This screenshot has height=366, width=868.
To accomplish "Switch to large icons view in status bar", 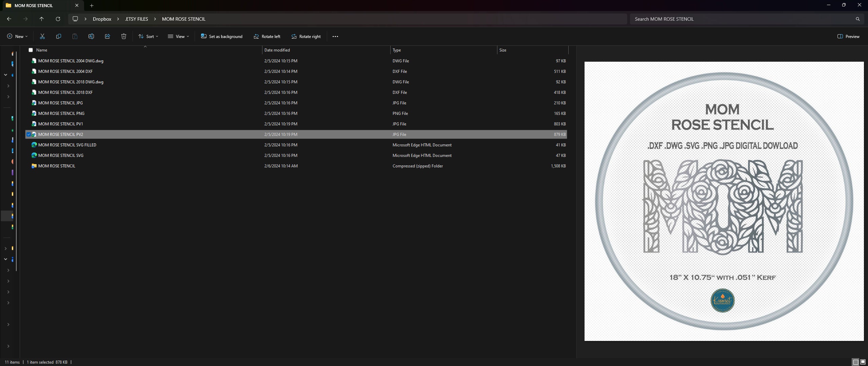I will (863, 362).
